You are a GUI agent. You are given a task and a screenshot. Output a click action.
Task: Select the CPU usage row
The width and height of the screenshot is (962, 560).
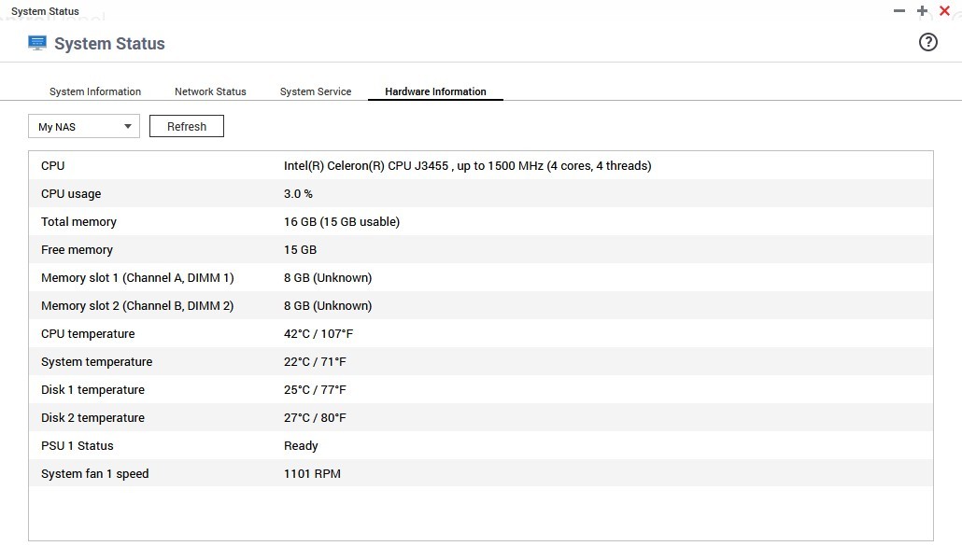point(481,194)
